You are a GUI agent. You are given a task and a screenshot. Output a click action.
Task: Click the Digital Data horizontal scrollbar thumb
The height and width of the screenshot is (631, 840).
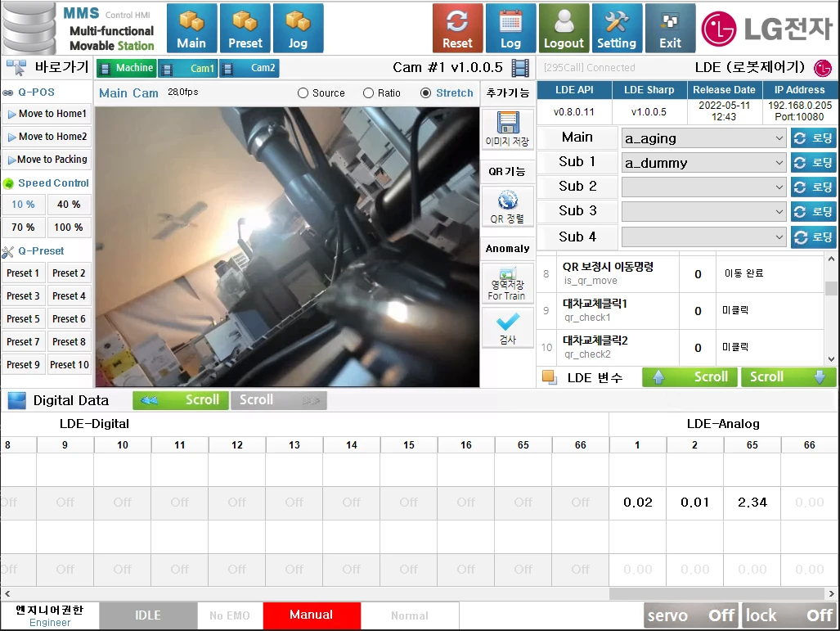(716, 593)
